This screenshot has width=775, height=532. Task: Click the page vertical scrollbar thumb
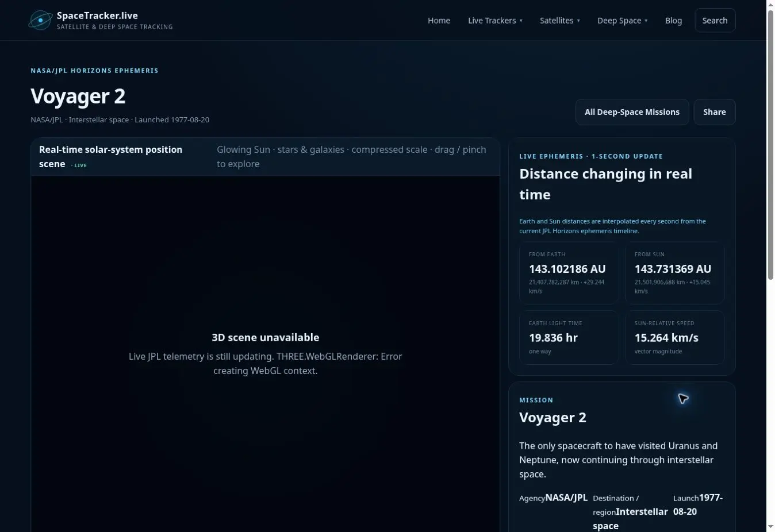tap(771, 145)
